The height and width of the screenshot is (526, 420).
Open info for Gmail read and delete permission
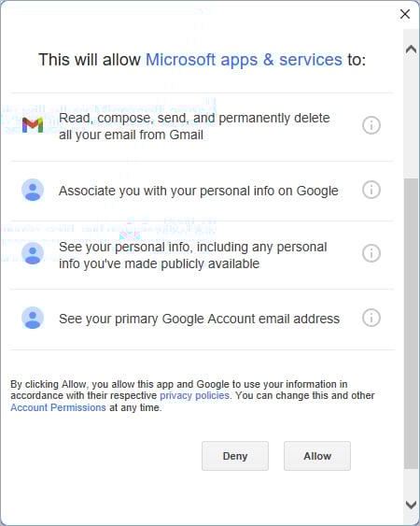tap(371, 125)
